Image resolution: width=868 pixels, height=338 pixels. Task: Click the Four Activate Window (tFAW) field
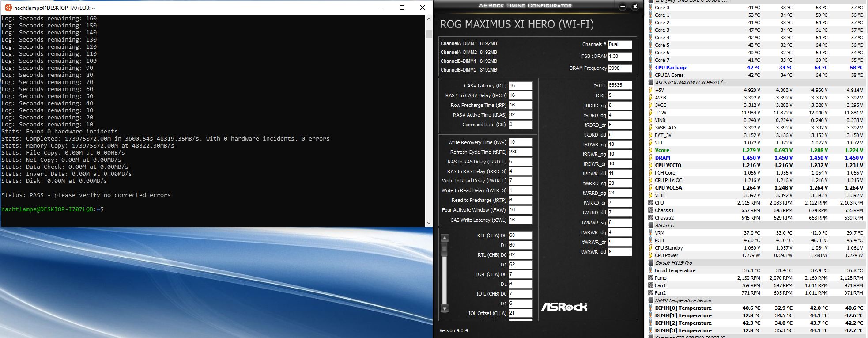click(x=521, y=210)
